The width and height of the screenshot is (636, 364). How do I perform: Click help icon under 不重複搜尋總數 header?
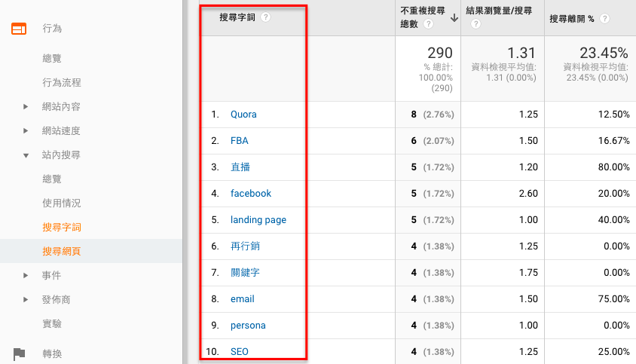pyautogui.click(x=429, y=24)
